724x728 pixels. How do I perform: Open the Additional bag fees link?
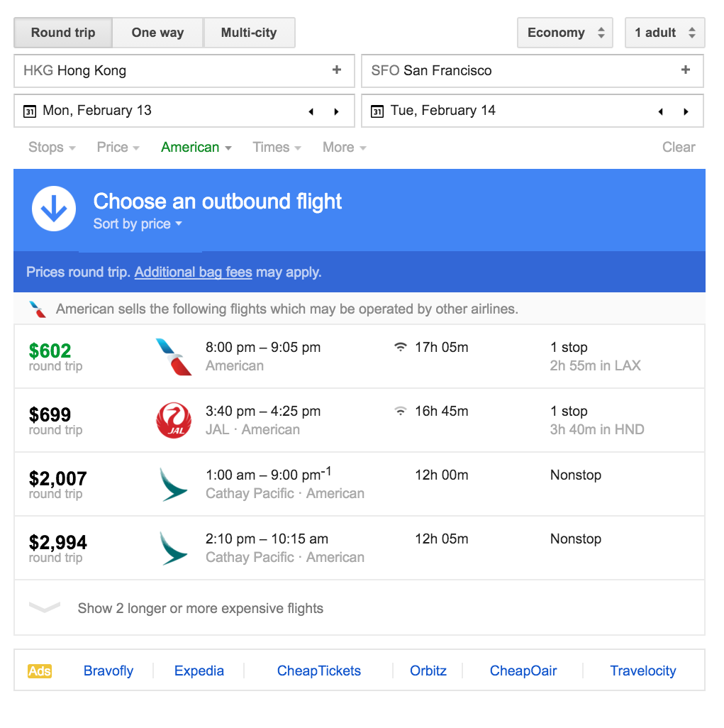(x=193, y=272)
